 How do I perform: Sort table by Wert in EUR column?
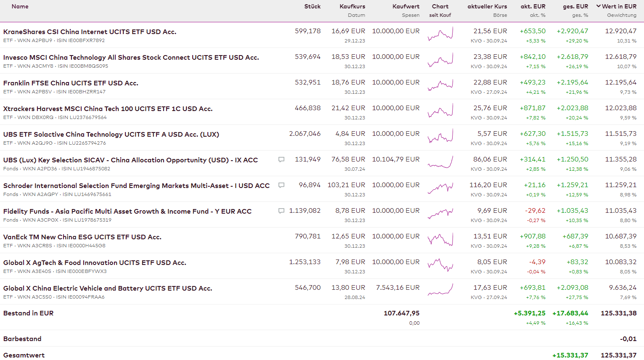(619, 6)
